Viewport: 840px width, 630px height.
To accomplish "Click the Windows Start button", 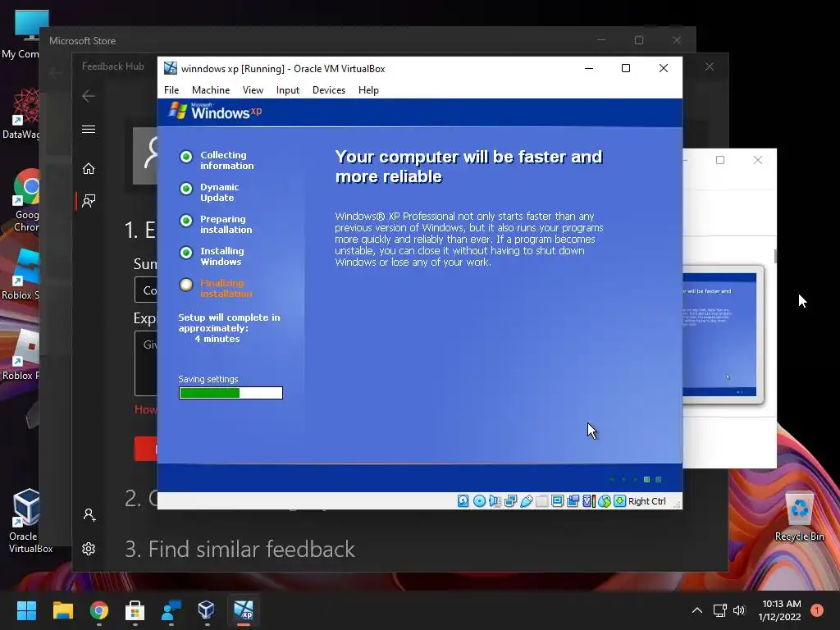I will [26, 610].
